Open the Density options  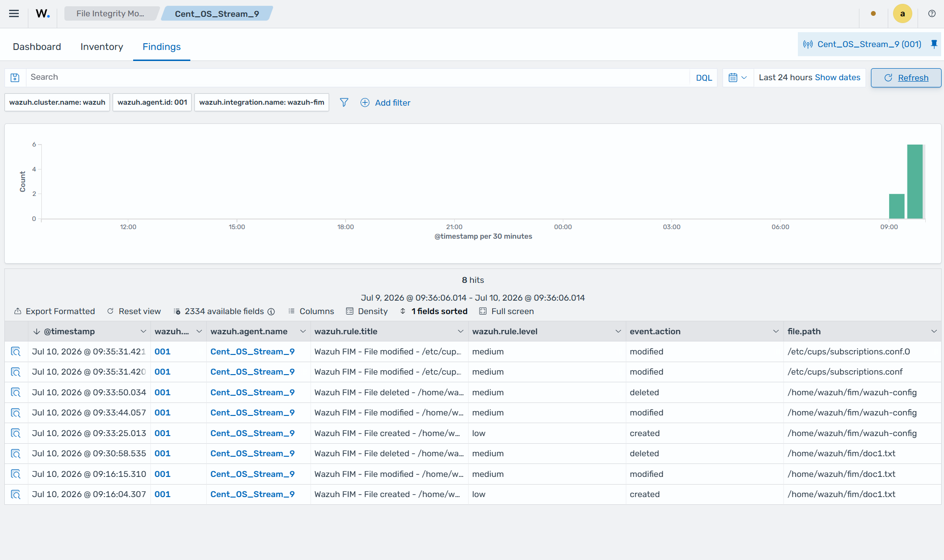(367, 311)
